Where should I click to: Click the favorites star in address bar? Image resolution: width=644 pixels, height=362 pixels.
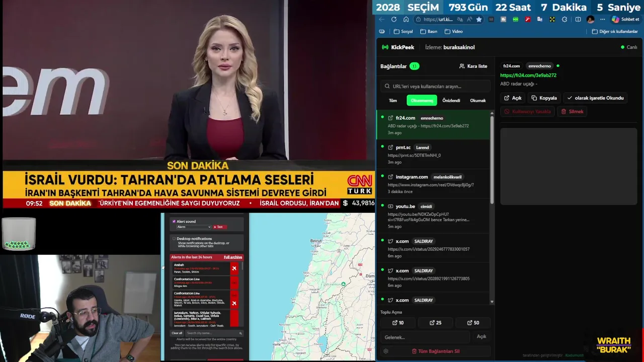click(x=479, y=20)
